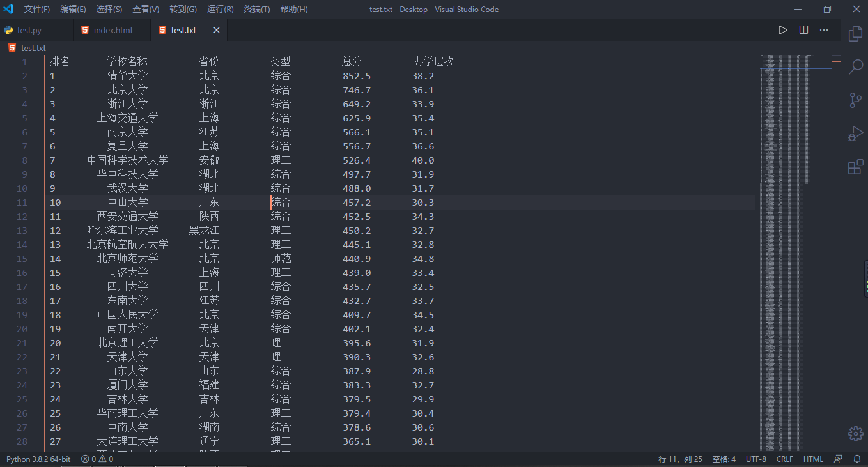Click the 行 11, 列 25 cursor position
The height and width of the screenshot is (467, 868).
click(x=680, y=459)
